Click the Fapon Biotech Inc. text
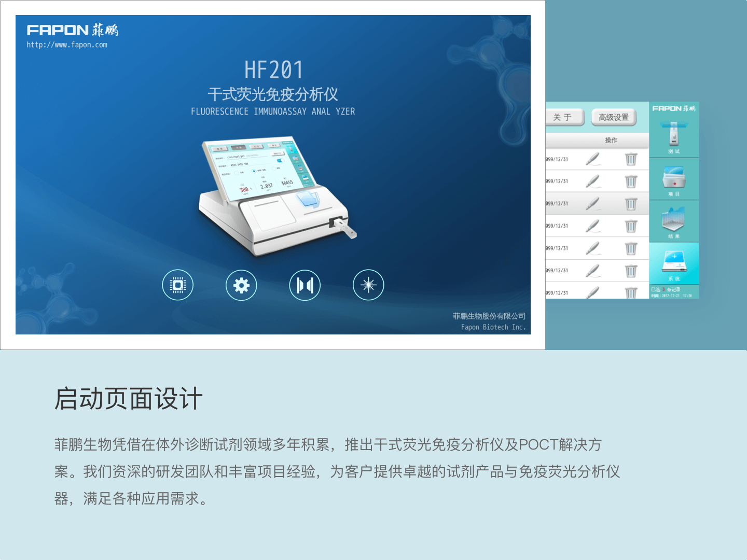Image resolution: width=747 pixels, height=560 pixels. pos(493,327)
